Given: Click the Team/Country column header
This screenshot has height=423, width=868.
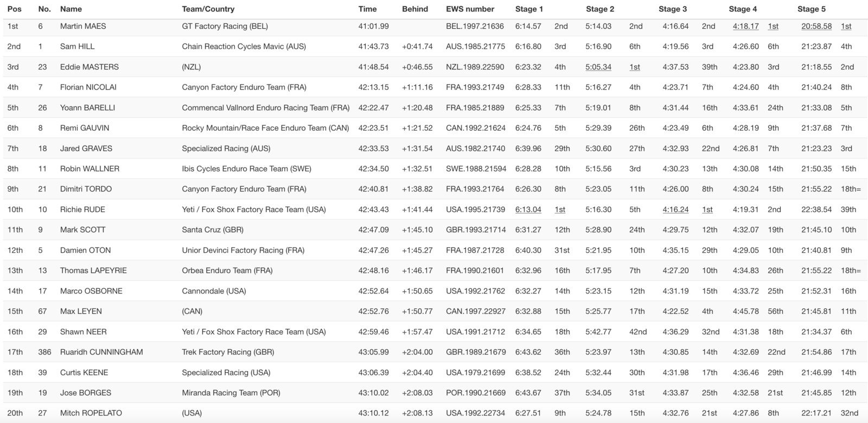Looking at the screenshot, I should 208,9.
